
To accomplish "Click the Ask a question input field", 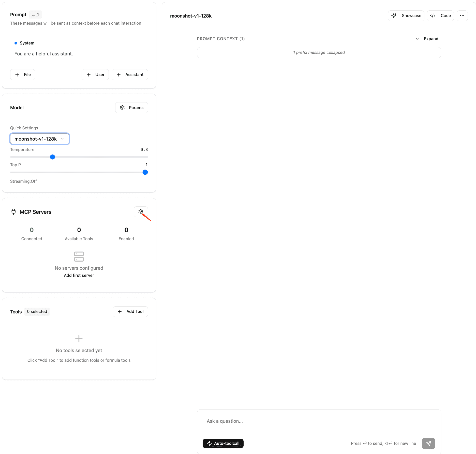I will click(x=280, y=421).
